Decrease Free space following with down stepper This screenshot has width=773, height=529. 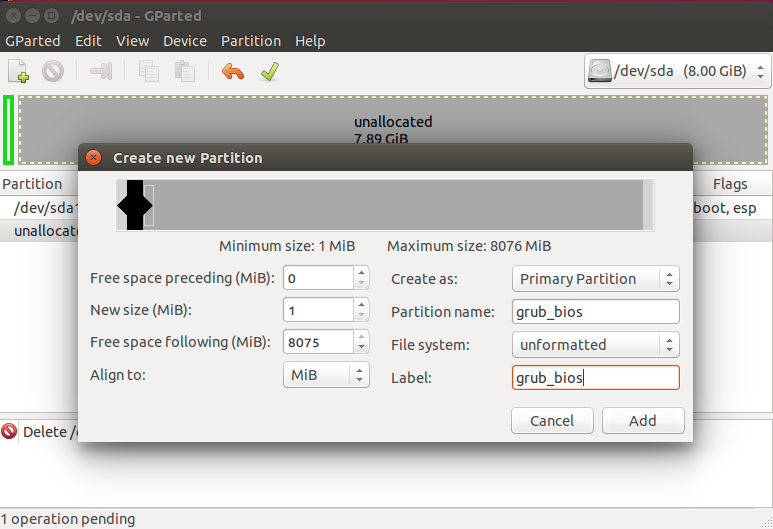(x=361, y=348)
